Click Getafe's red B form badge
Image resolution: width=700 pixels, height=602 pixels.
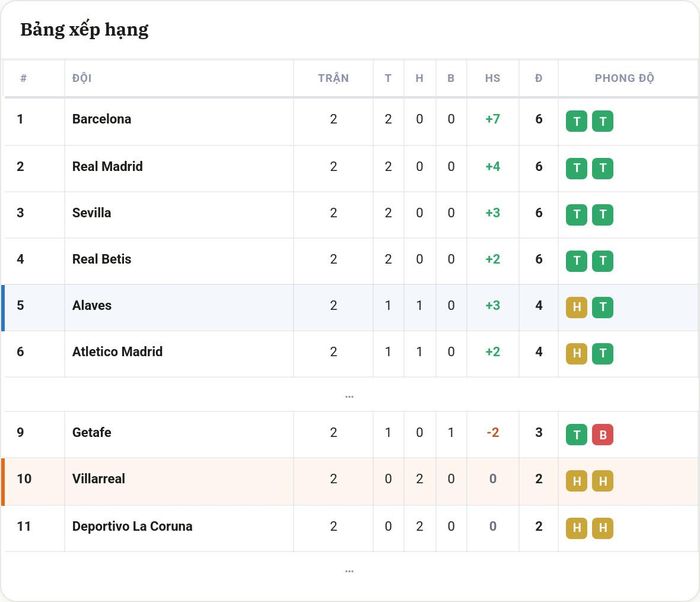click(x=603, y=435)
